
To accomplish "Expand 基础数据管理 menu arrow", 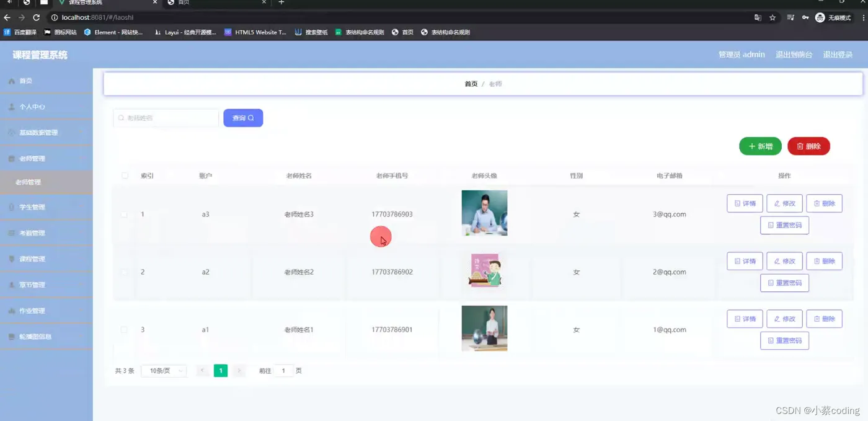I will [x=82, y=133].
